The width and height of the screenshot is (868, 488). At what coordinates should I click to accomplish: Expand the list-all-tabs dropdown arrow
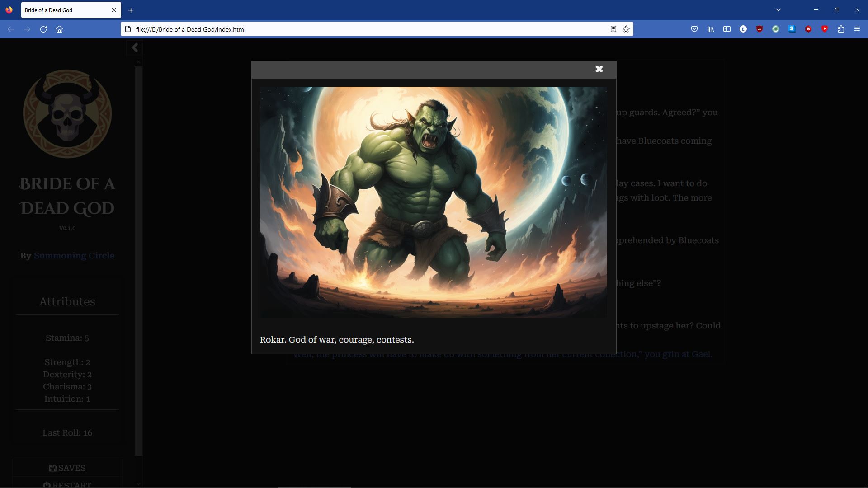(x=778, y=10)
